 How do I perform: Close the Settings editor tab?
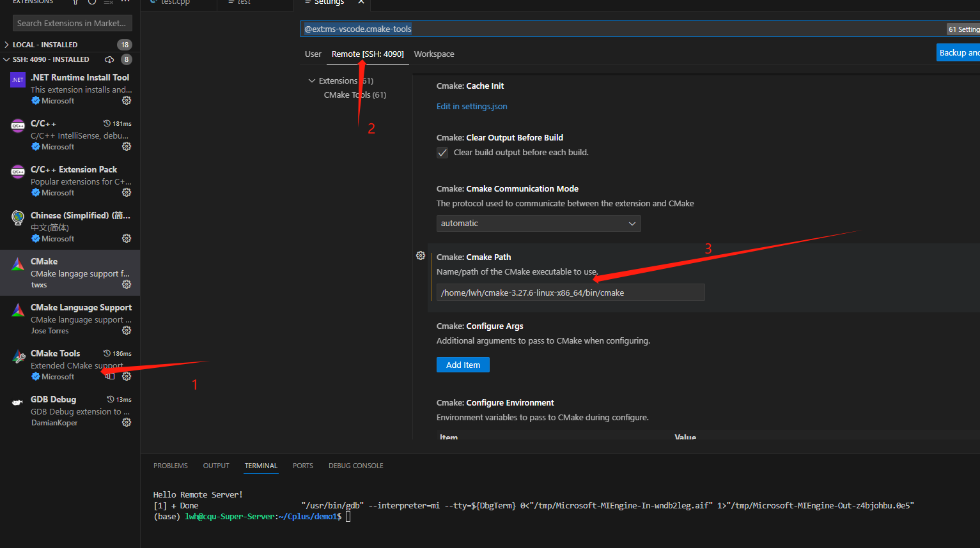[361, 2]
